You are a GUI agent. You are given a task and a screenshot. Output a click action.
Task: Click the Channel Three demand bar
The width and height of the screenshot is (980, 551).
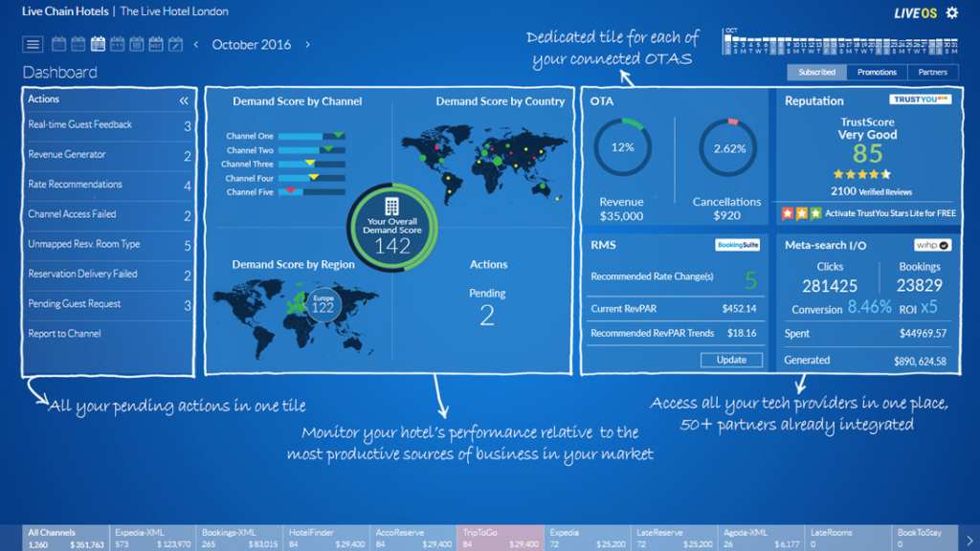(x=312, y=164)
